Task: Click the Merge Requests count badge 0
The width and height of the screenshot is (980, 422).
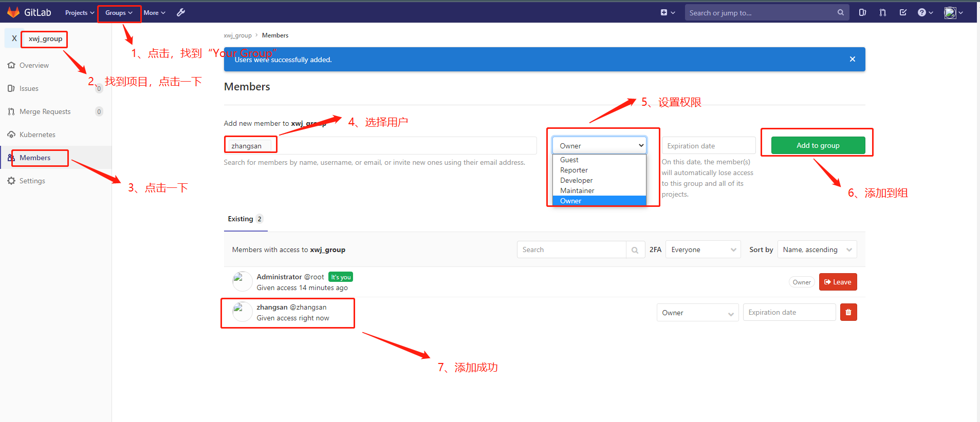Action: 99,111
